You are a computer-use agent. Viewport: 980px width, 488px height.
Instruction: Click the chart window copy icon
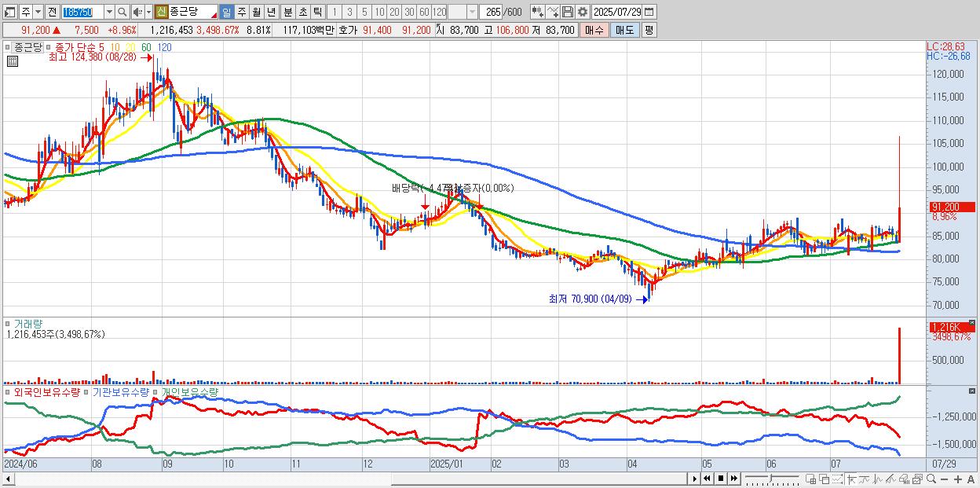(x=917, y=479)
